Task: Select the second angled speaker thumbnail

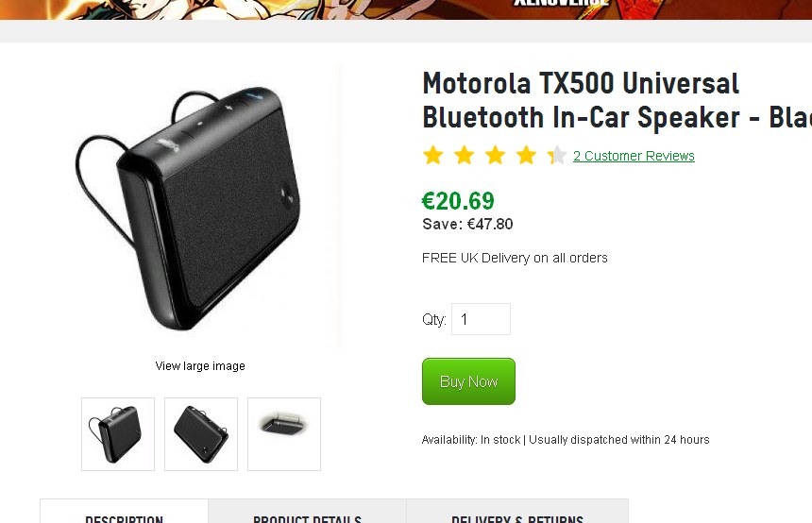Action: click(x=201, y=434)
